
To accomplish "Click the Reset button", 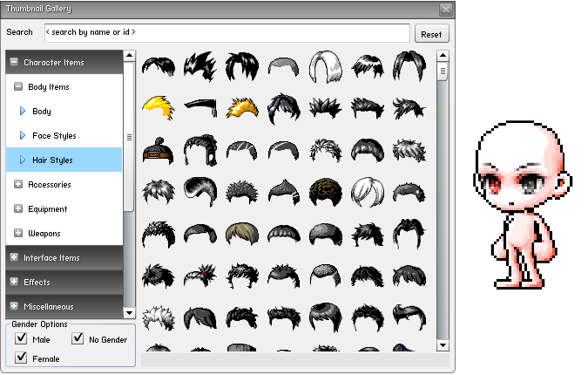I will coord(431,34).
